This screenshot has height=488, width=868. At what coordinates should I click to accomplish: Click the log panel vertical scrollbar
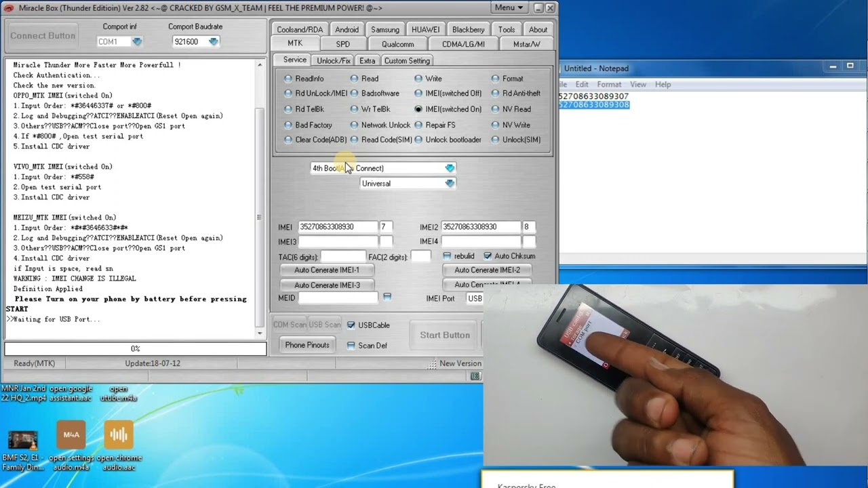coord(260,198)
